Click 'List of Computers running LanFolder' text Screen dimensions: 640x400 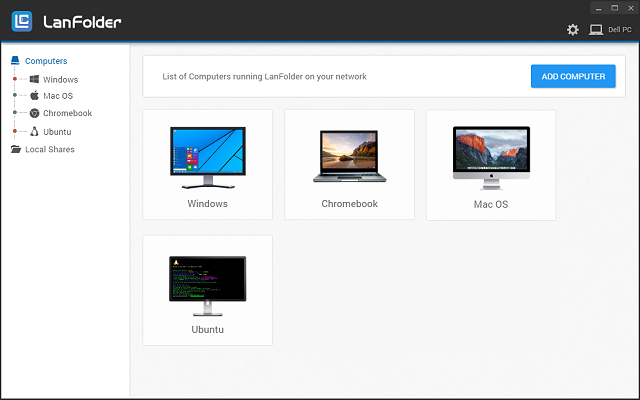pyautogui.click(x=264, y=76)
